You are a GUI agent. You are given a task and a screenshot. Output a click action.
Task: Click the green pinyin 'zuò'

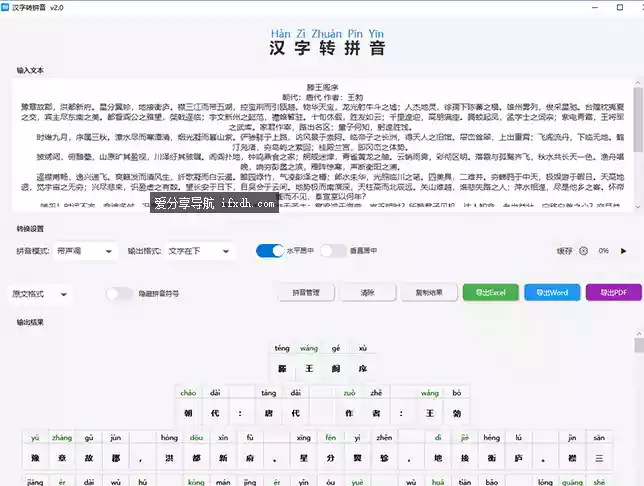[x=350, y=393]
